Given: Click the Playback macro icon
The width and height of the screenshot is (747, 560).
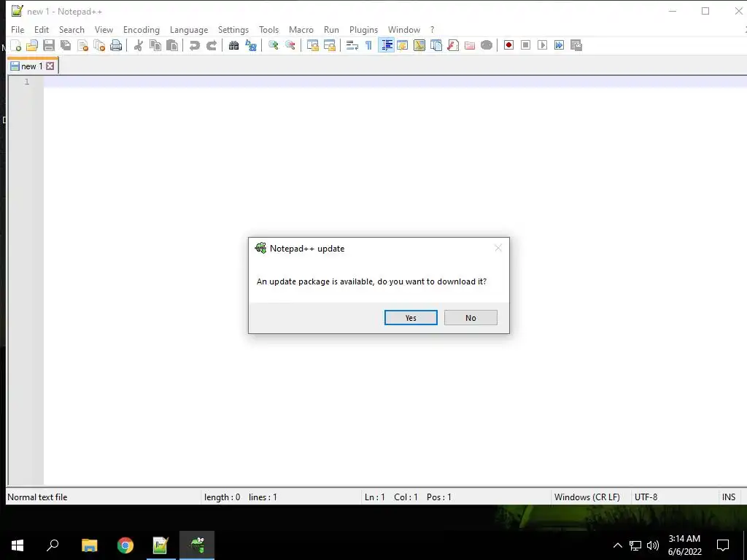Looking at the screenshot, I should [x=542, y=45].
